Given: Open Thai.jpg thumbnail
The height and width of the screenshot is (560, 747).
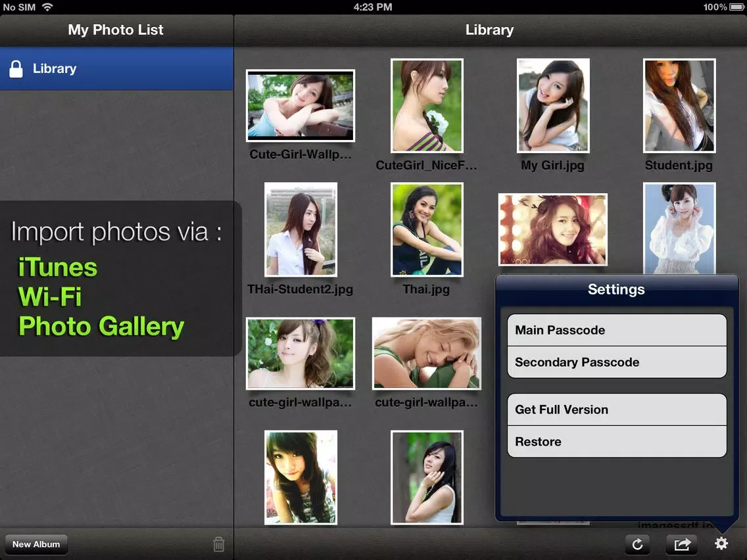Looking at the screenshot, I should (x=427, y=229).
